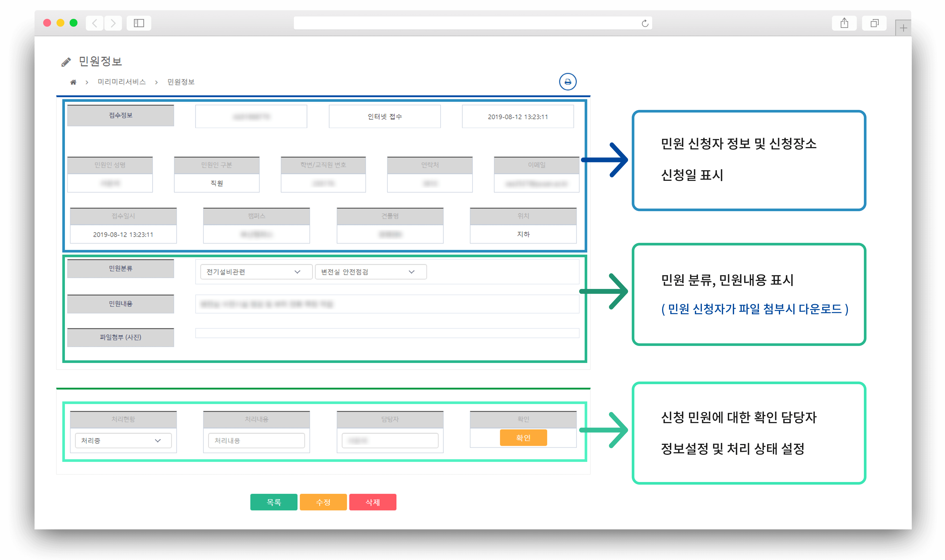This screenshot has width=945, height=560.
Task: Toggle the browser sidebar icon
Action: (139, 23)
